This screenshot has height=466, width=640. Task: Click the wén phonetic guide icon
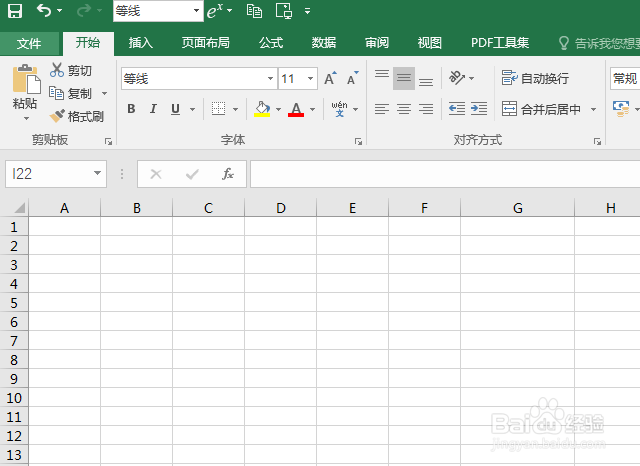[x=339, y=109]
